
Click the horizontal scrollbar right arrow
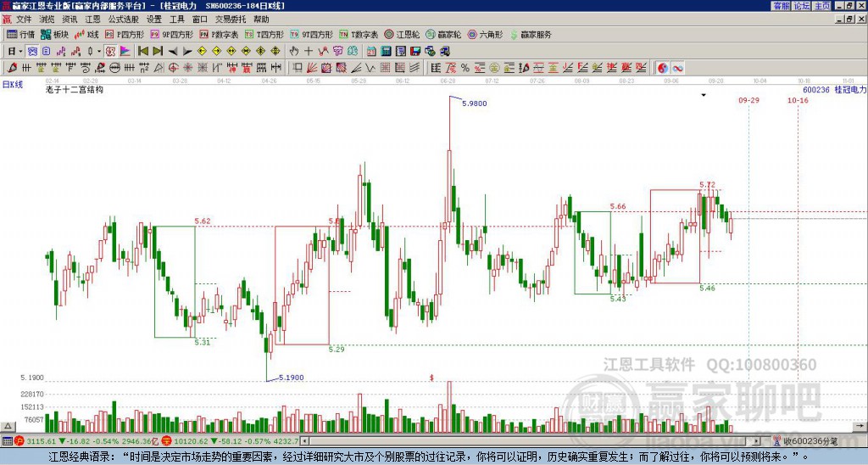click(757, 441)
